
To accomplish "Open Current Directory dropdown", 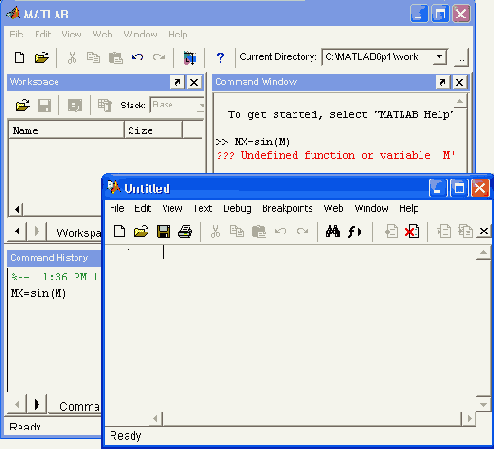I will (x=440, y=57).
